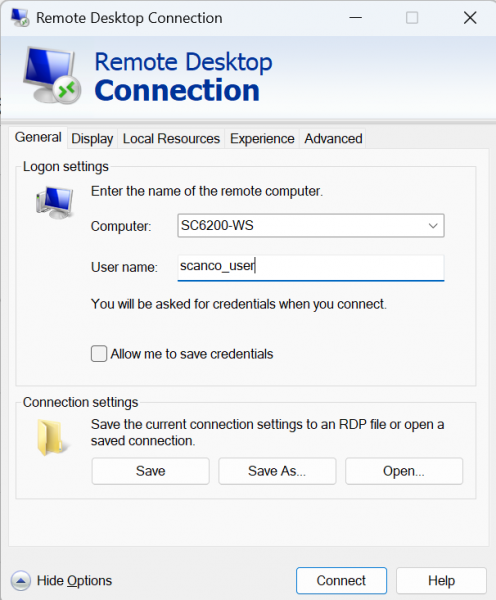The height and width of the screenshot is (600, 496).
Task: Click the large Remote Desktop banner monitor icon
Action: click(52, 75)
